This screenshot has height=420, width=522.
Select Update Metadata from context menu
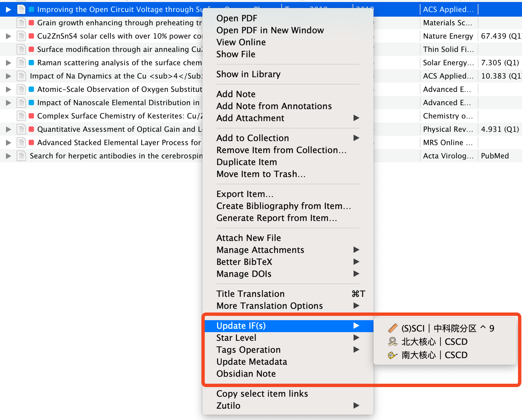click(x=252, y=362)
